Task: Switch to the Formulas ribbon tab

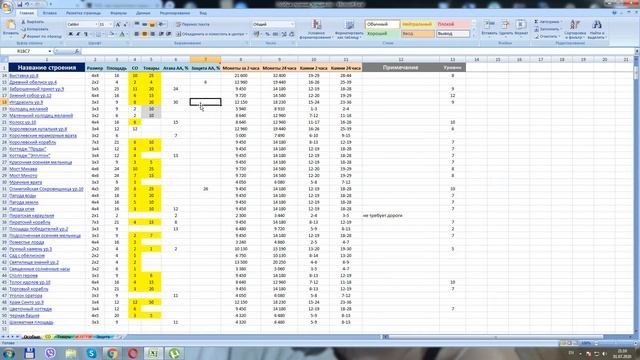Action: 118,13
